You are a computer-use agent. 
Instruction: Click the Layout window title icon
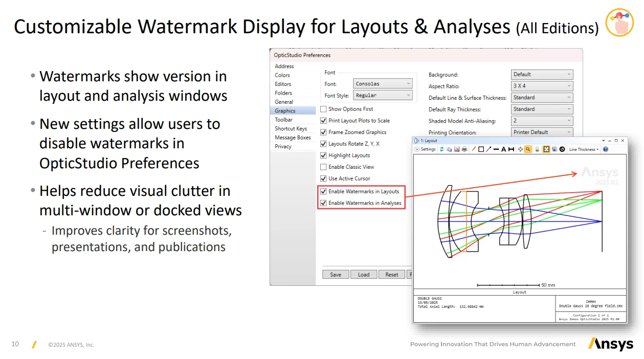[416, 141]
